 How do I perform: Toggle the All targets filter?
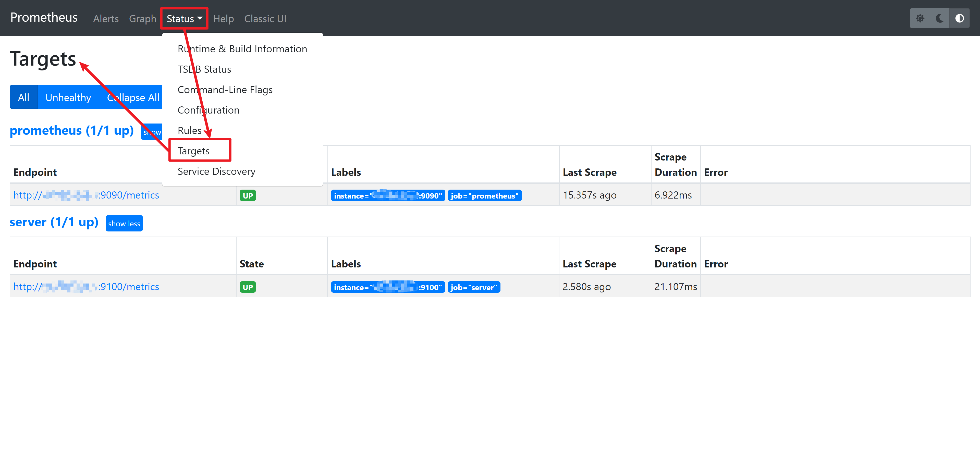(x=23, y=97)
